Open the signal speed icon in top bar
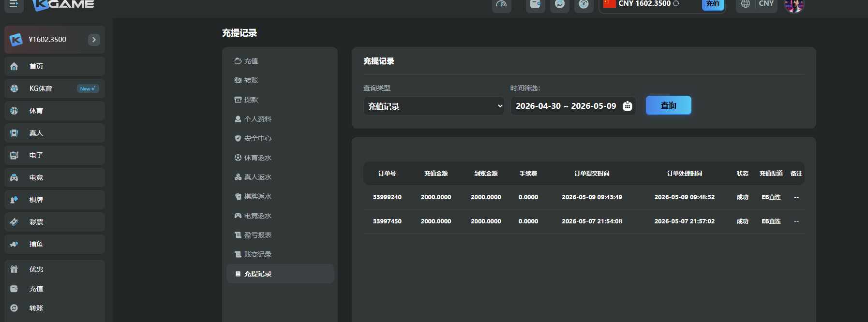 [x=502, y=4]
